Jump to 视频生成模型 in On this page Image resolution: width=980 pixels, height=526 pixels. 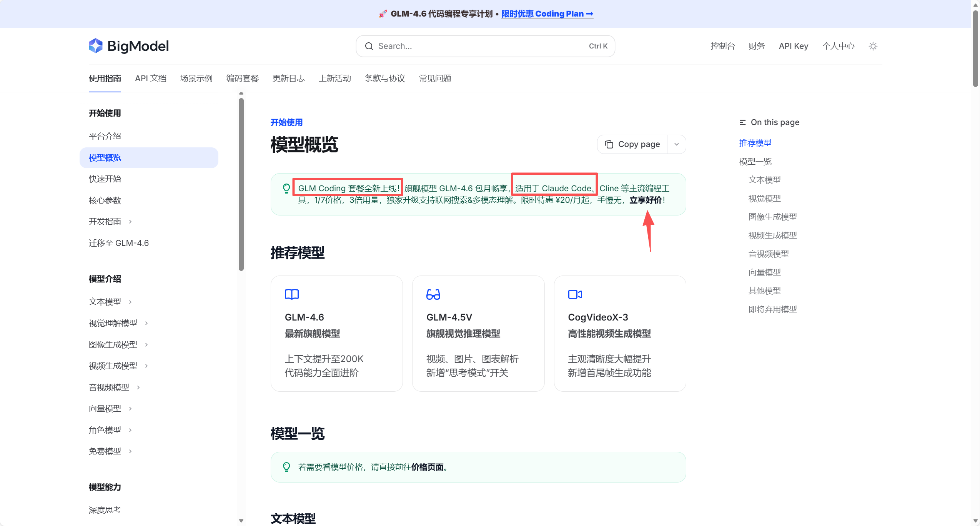(x=772, y=235)
